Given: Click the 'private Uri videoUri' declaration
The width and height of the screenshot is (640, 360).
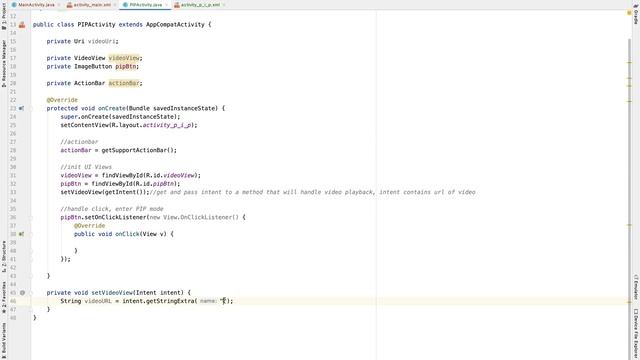Looking at the screenshot, I should [82, 42].
